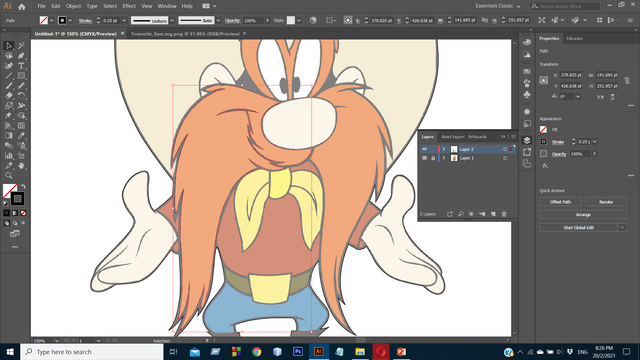Screen dimensions: 640x360
Task: Select the Magic Wand tool
Action: pos(21,46)
